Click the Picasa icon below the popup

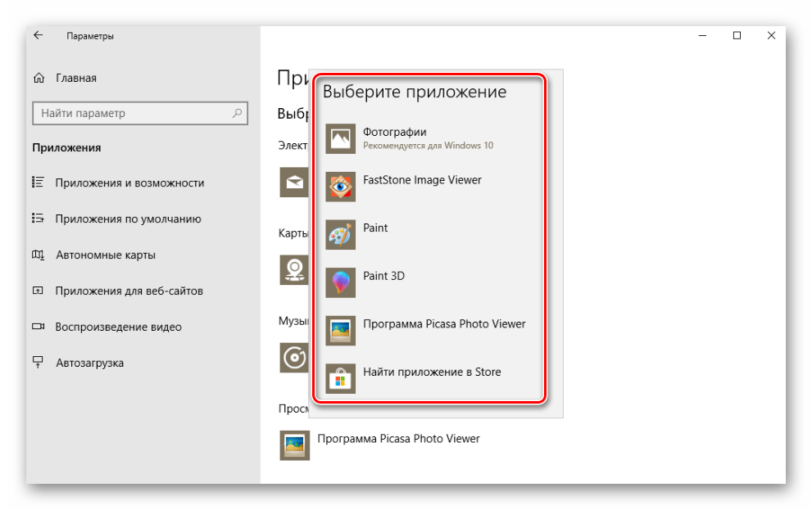coord(295,445)
